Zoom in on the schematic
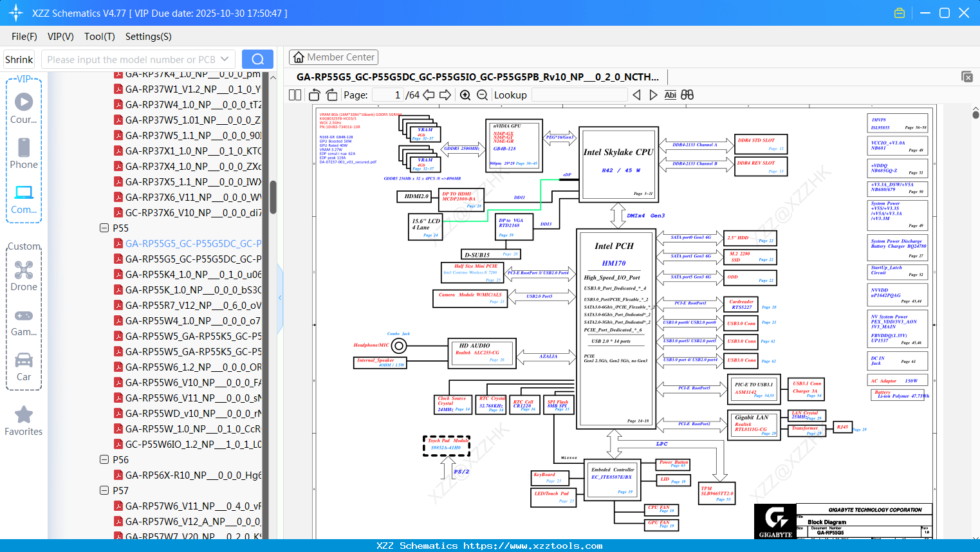Screen dimensions: 980x552 pos(465,95)
